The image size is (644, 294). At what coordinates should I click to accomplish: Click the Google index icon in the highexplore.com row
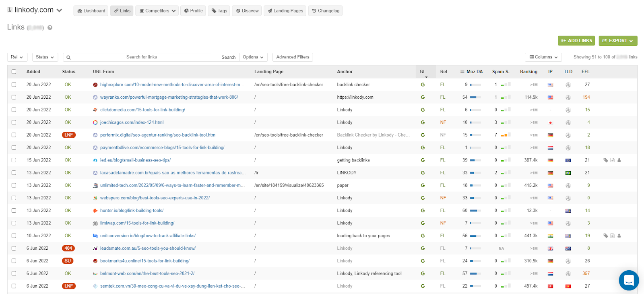(x=423, y=85)
